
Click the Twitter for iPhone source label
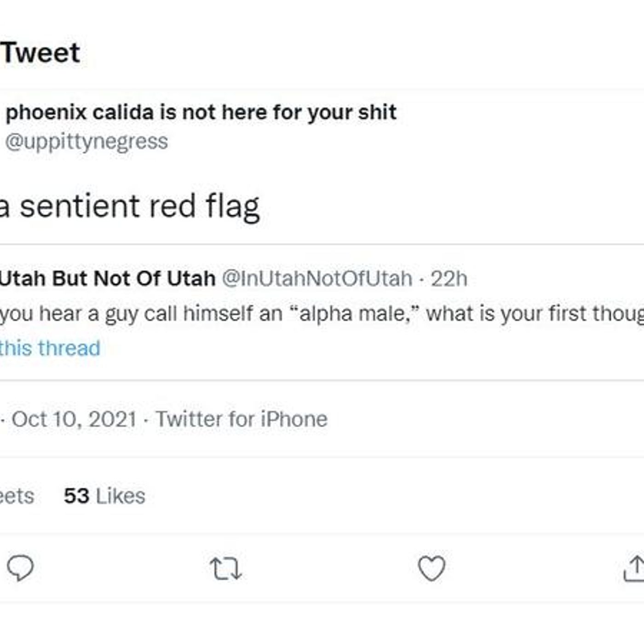(x=242, y=420)
